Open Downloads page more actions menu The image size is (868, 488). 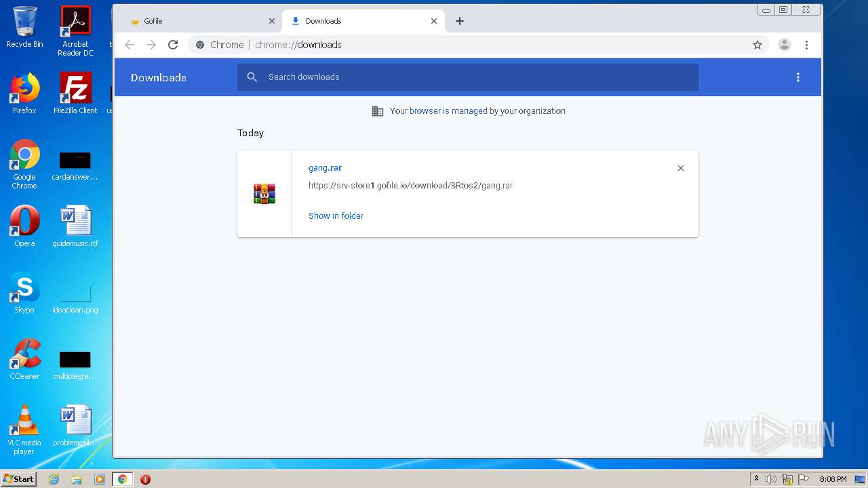798,77
